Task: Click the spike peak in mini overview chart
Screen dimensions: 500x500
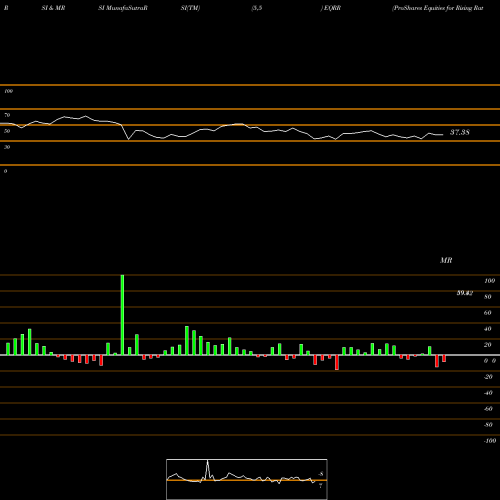Action: coord(208,461)
